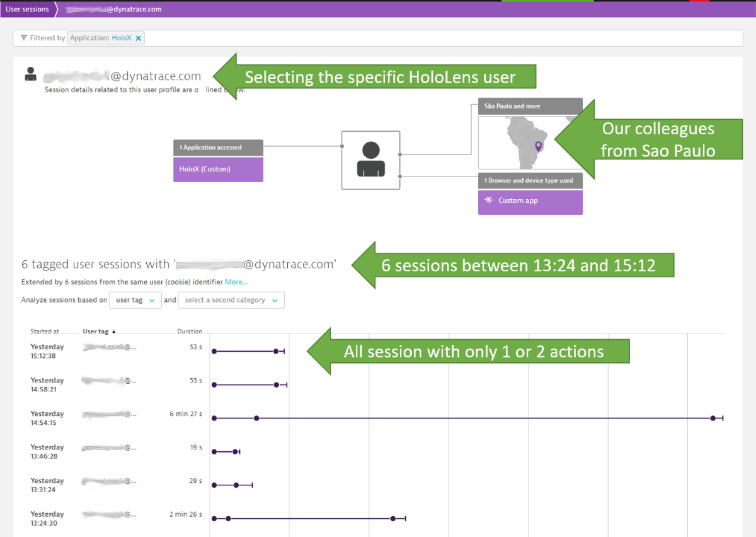The width and height of the screenshot is (756, 537).
Task: Open the "select a second category" dropdown
Action: 231,300
